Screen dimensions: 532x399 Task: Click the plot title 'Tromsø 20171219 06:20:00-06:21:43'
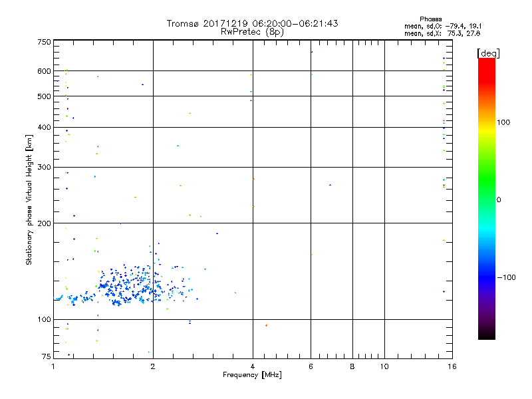252,23
